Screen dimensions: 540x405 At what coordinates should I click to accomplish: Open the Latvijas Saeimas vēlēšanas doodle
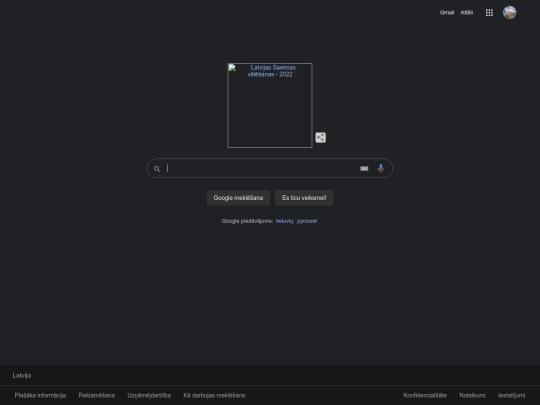click(x=270, y=105)
